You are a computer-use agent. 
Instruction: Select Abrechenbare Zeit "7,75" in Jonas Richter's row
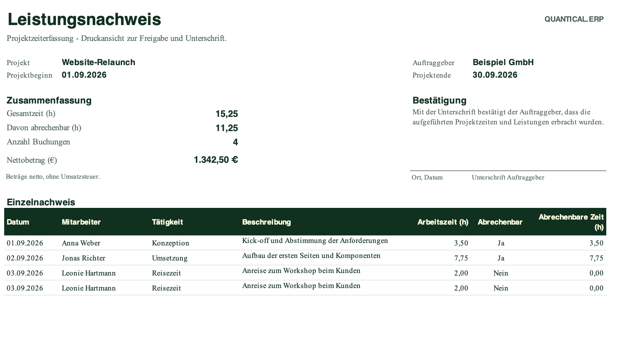[x=596, y=258]
